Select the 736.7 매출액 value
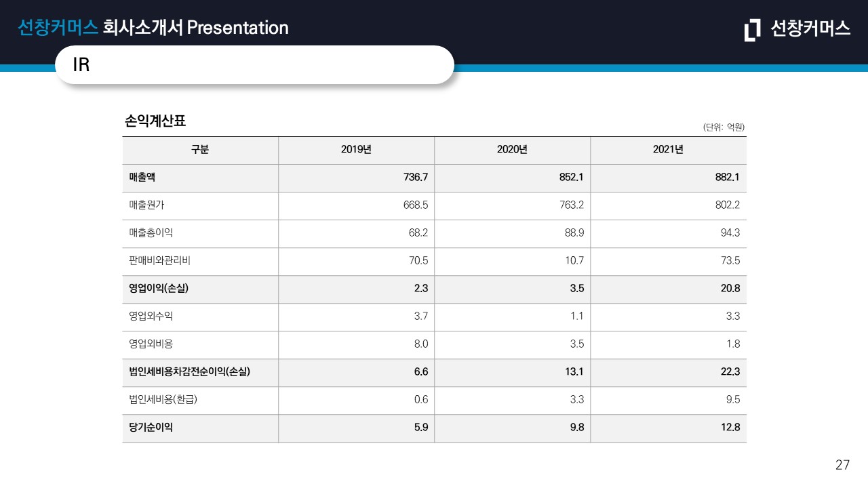Viewport: 868px width, 488px height. (416, 178)
